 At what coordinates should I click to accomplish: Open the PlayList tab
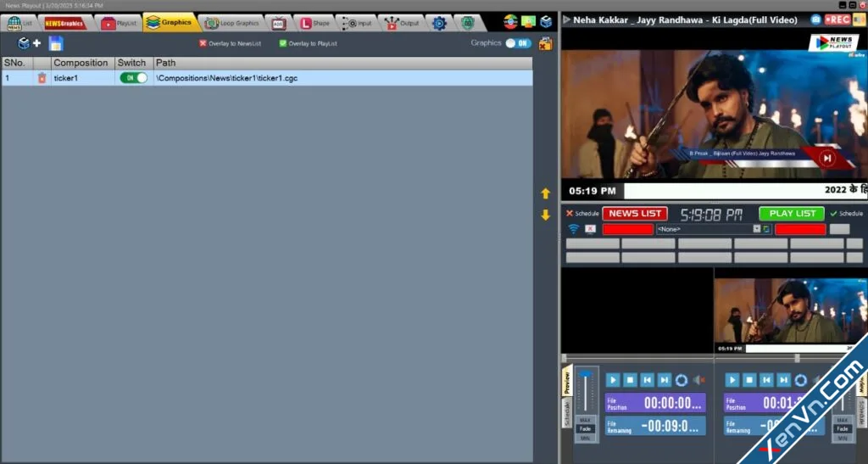pos(119,23)
